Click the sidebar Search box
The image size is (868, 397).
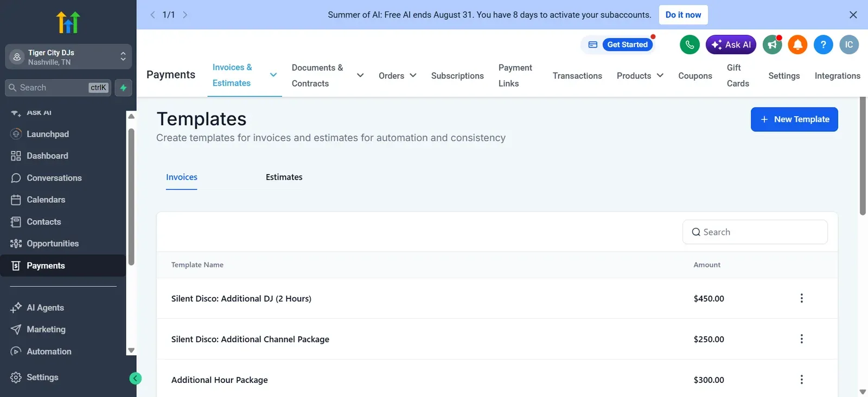(58, 87)
